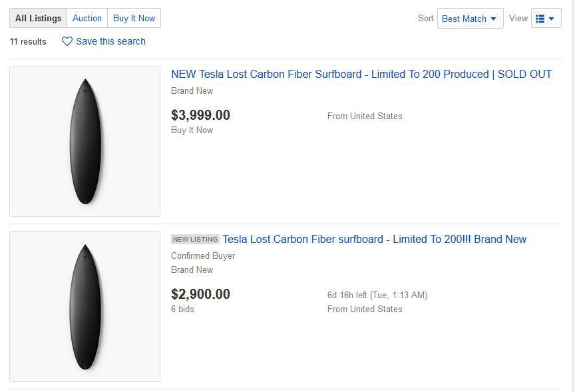Open the surfboard thumbnail of the $2,900.00 listing
Image resolution: width=575 pixels, height=392 pixels.
pos(85,306)
